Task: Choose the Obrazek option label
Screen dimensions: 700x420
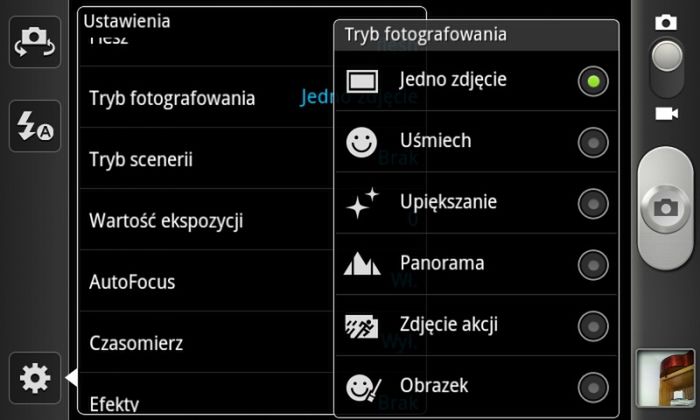Action: (x=434, y=385)
